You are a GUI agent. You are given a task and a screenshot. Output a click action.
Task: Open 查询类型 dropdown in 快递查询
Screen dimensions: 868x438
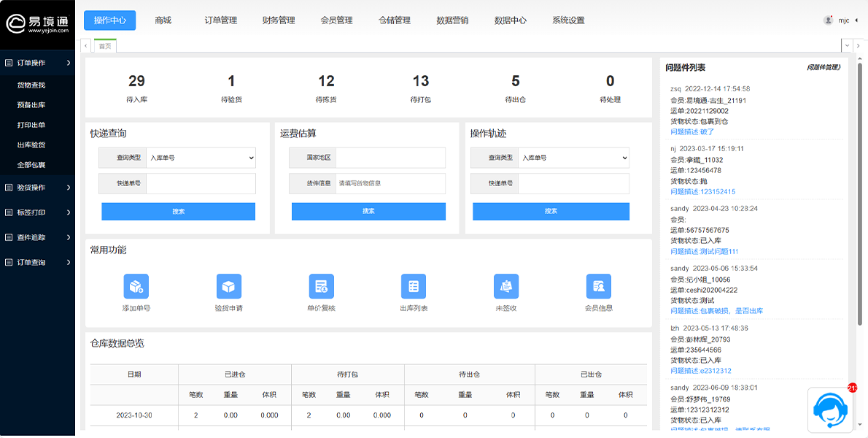tap(201, 158)
